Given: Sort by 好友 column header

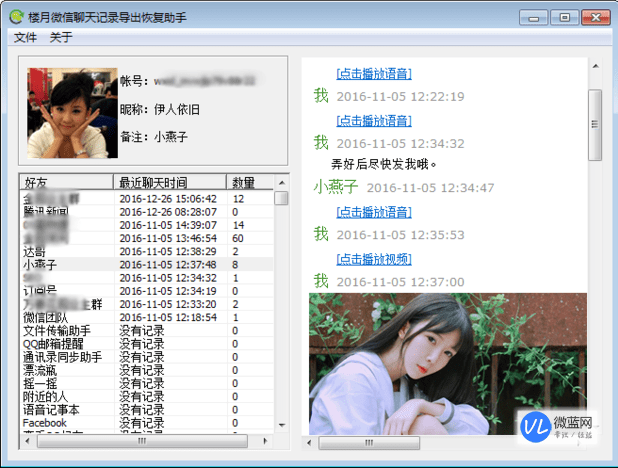Looking at the screenshot, I should coord(66,182).
